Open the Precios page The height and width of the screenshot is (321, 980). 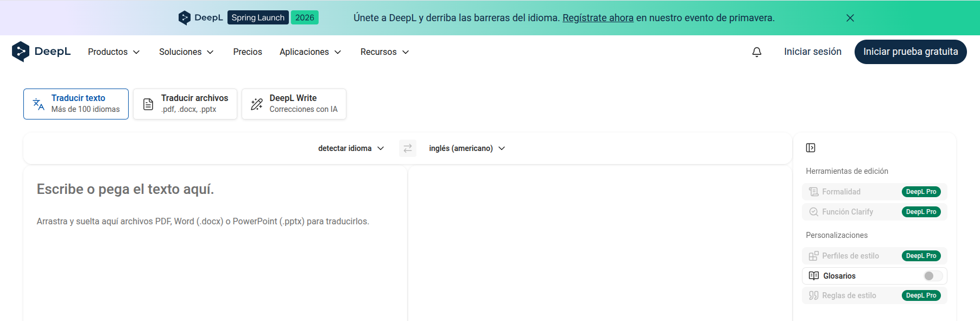pyautogui.click(x=248, y=52)
